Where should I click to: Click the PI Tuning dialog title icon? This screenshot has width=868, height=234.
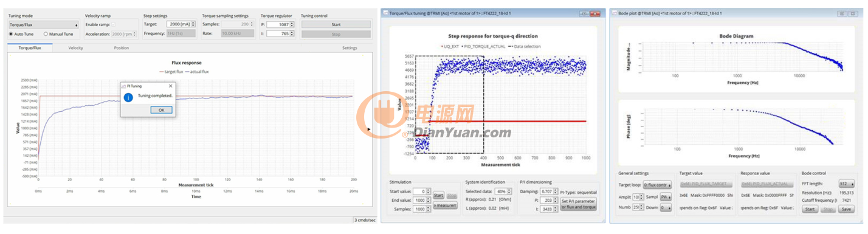pos(123,86)
